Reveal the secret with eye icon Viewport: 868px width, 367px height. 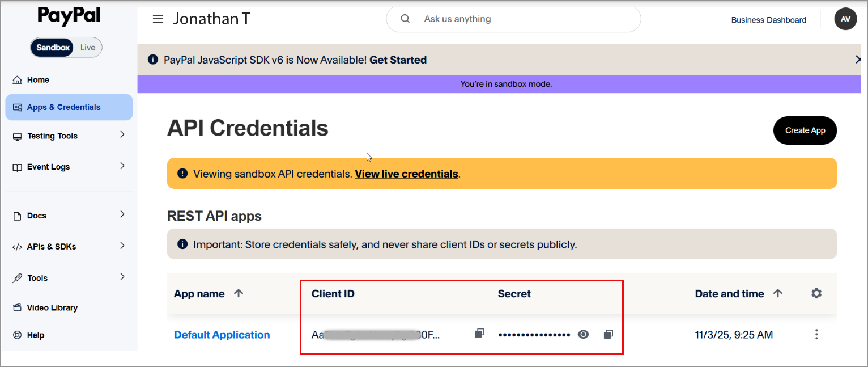pyautogui.click(x=583, y=334)
